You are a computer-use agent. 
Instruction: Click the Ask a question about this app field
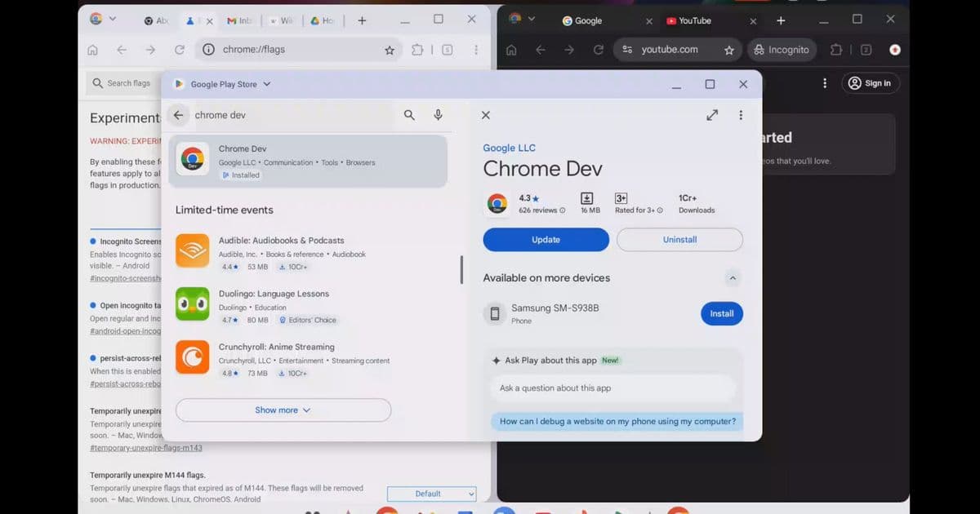tap(612, 388)
